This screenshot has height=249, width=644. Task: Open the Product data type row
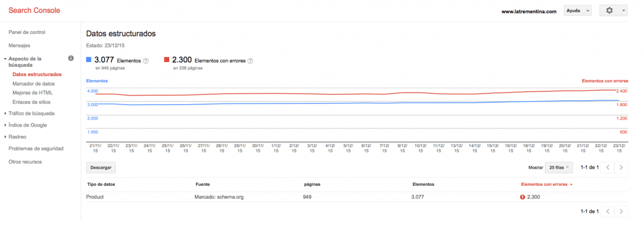[x=357, y=197]
